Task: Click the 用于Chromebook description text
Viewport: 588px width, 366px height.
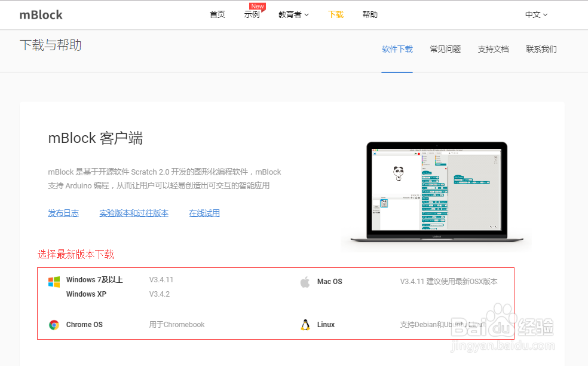Action: click(177, 324)
